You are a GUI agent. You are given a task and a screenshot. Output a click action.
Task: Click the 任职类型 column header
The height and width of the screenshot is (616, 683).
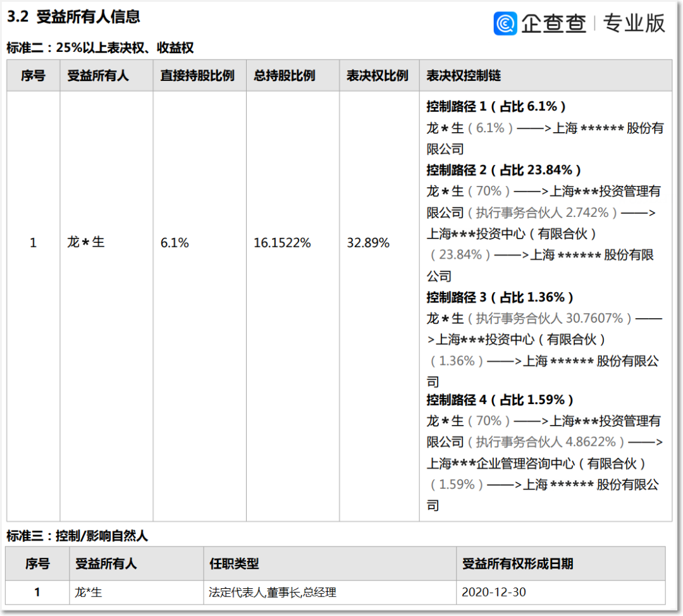coord(234,564)
